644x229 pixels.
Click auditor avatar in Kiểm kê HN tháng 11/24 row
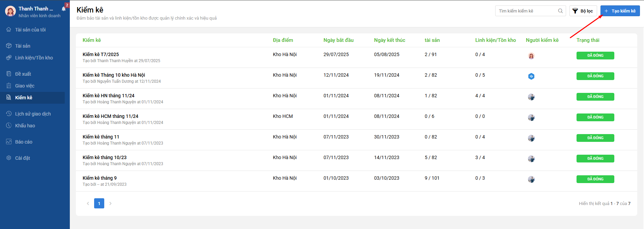click(531, 97)
